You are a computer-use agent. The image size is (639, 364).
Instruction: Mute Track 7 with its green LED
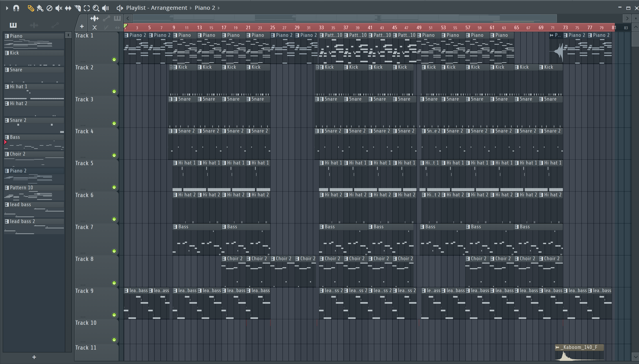[x=114, y=251]
